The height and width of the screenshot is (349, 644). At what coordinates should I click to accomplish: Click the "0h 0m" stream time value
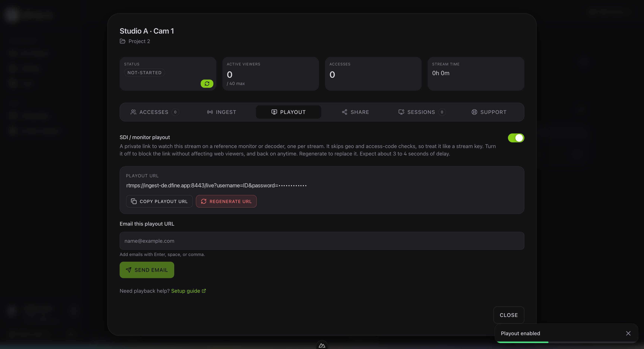[441, 73]
